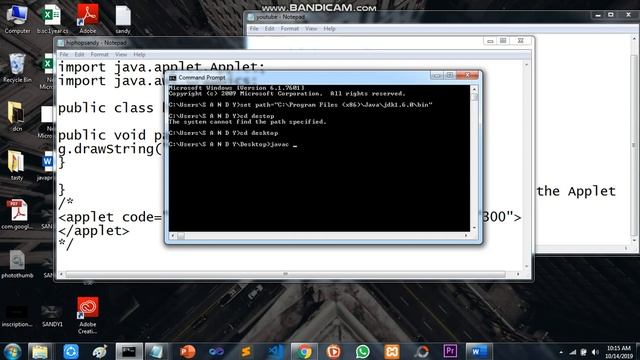This screenshot has width=640, height=360.
Task: Open Format menu in youtube Notepad window
Action: click(290, 29)
